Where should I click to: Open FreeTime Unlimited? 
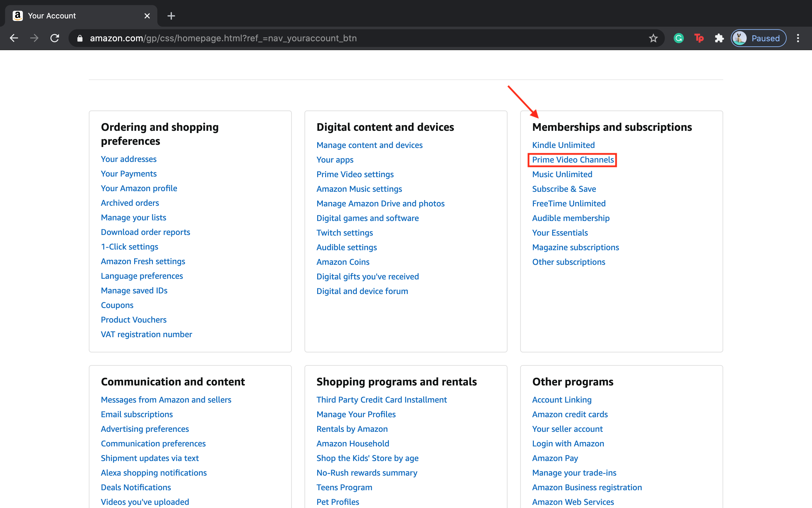[x=569, y=204]
